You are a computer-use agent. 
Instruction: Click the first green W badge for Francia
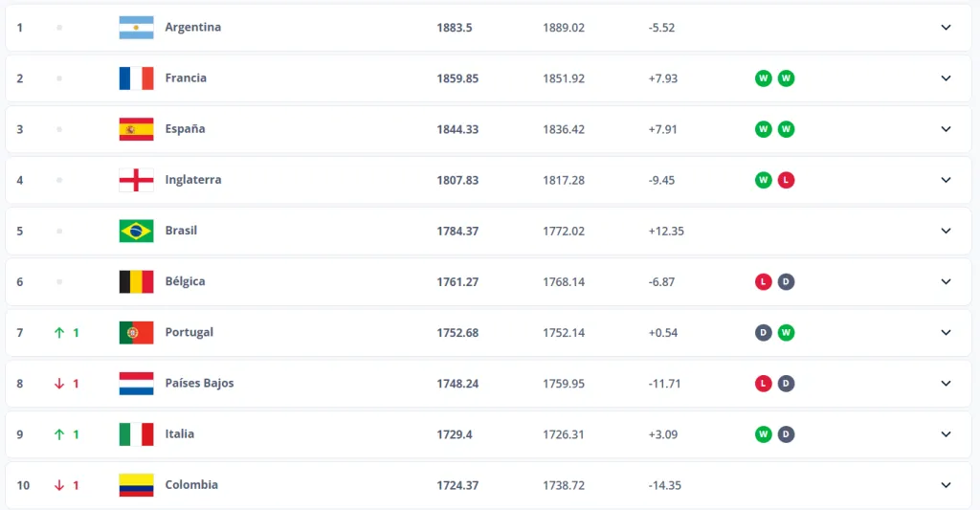pyautogui.click(x=763, y=78)
